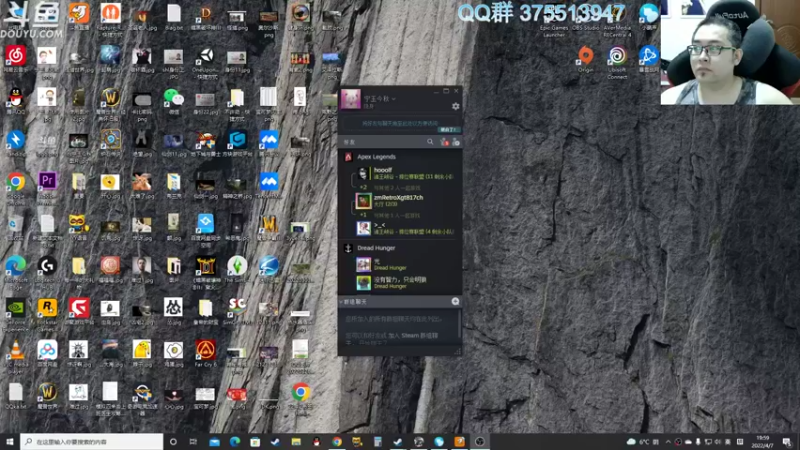This screenshot has height=450, width=800.
Task: Click the notification banner in friends window
Action: 399,123
